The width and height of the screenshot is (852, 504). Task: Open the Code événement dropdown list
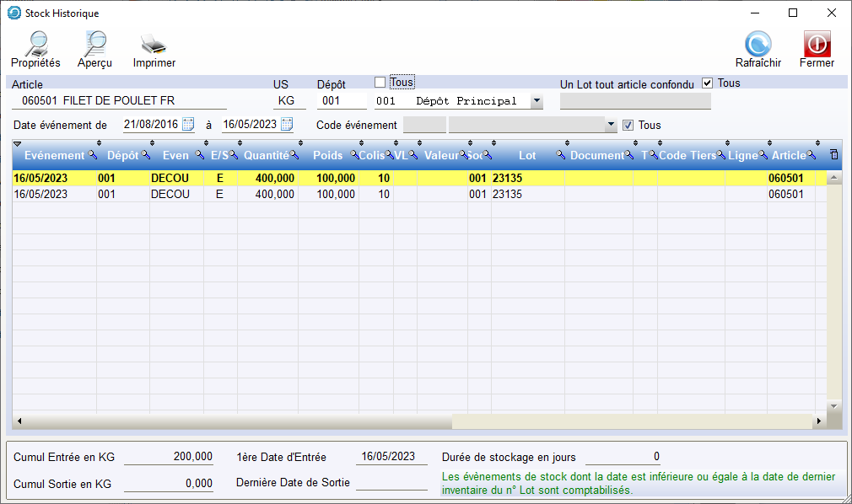click(612, 125)
